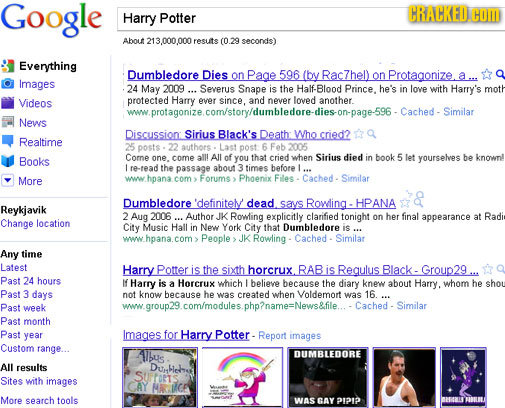Filter results to Past 3 days

tap(27, 294)
